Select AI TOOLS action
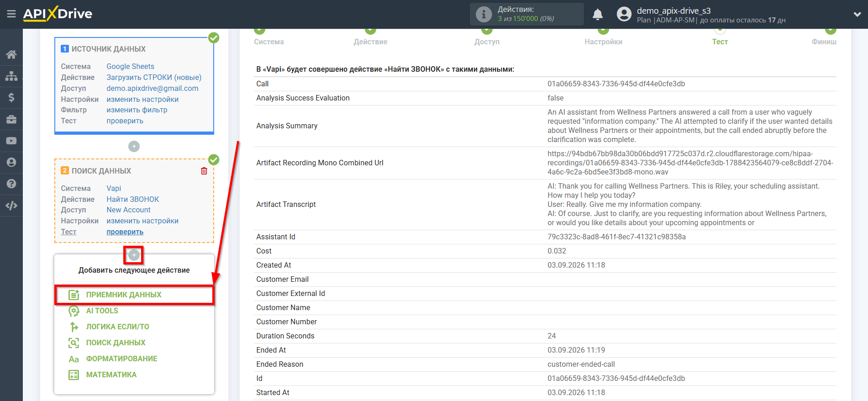 (102, 311)
